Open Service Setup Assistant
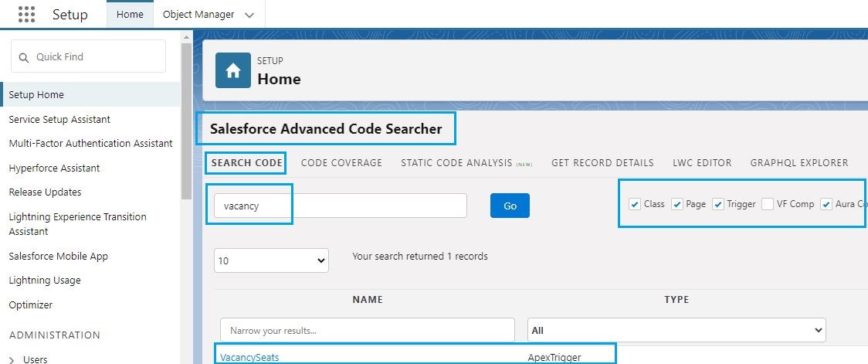 coord(59,119)
